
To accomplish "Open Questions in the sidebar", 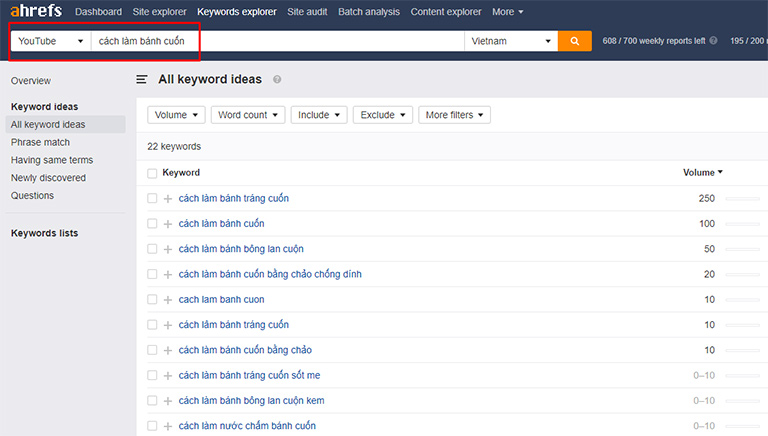I will 32,195.
